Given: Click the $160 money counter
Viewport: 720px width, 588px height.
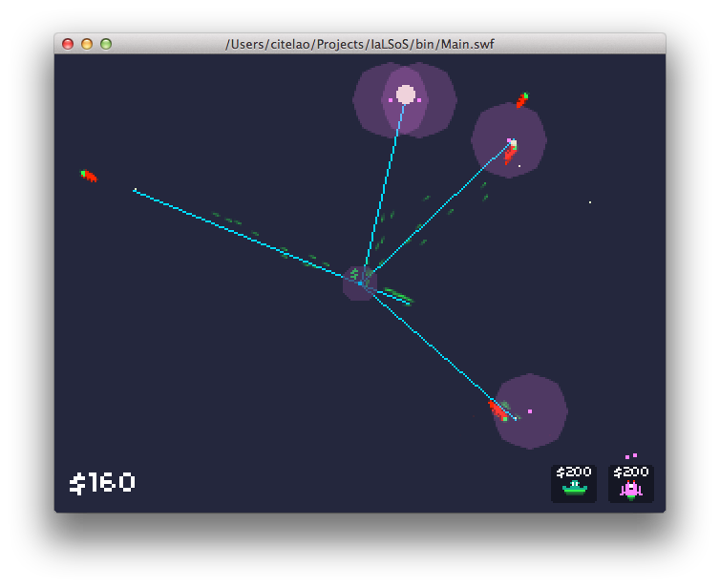Looking at the screenshot, I should click(x=102, y=483).
